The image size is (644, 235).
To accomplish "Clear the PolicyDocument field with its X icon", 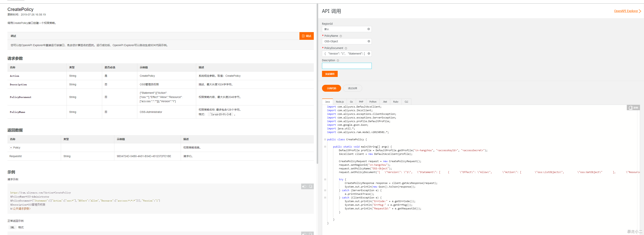I will click(368, 54).
